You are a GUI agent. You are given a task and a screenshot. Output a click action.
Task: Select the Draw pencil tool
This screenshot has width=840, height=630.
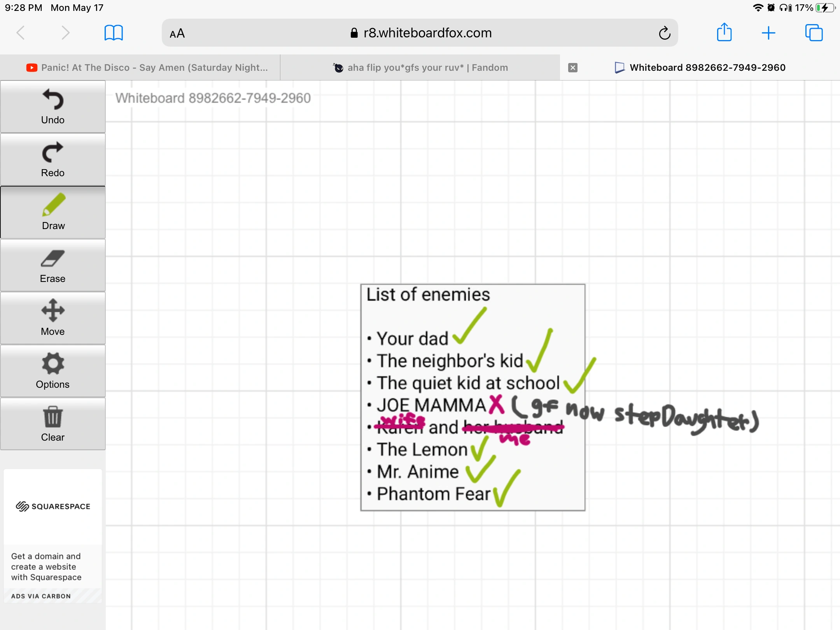(x=52, y=213)
